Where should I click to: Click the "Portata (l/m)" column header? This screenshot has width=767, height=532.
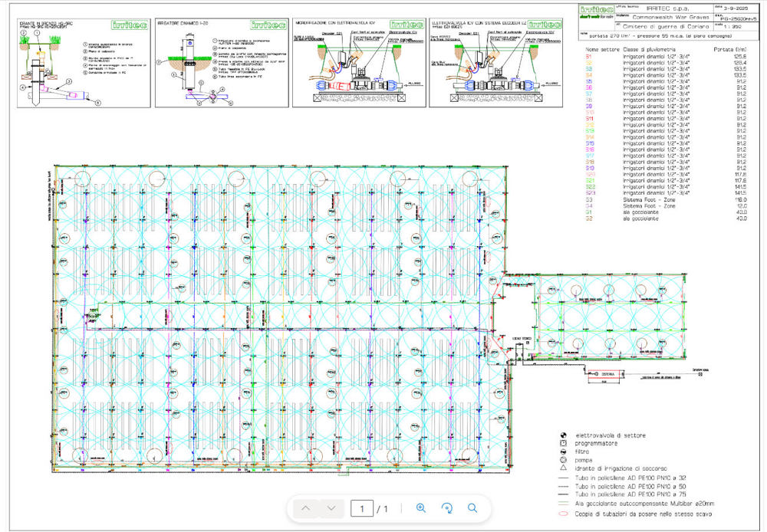point(730,50)
